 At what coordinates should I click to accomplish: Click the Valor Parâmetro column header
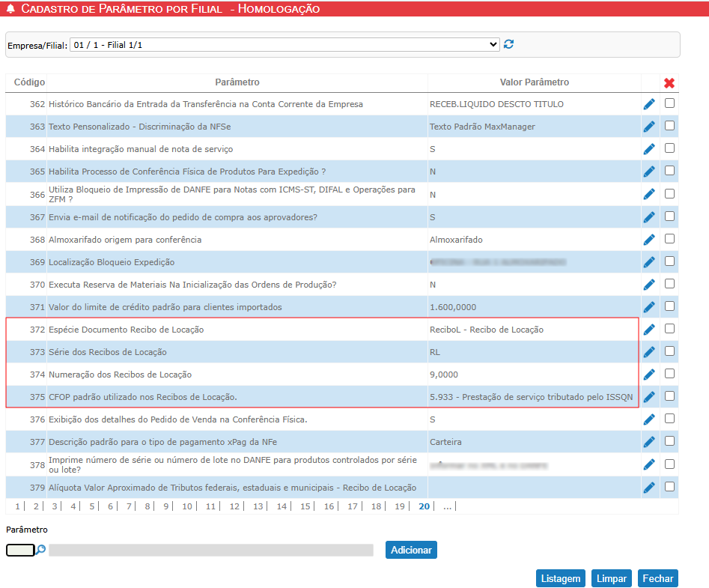[x=535, y=82]
